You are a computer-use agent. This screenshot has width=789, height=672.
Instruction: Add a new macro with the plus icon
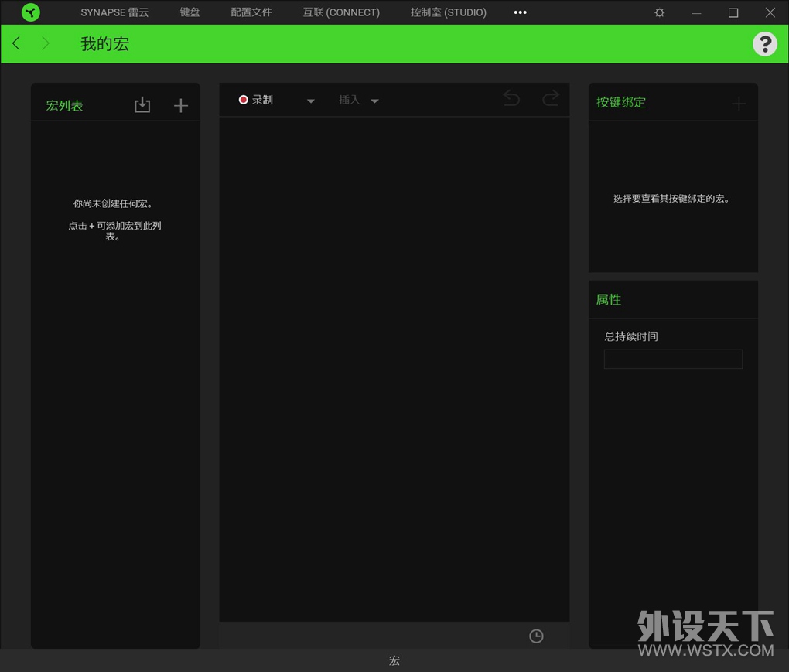(x=181, y=105)
